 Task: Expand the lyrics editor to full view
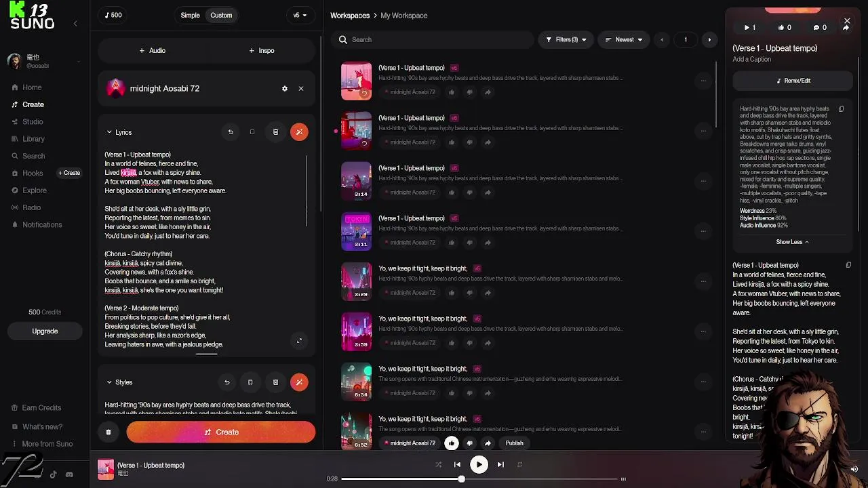(299, 341)
